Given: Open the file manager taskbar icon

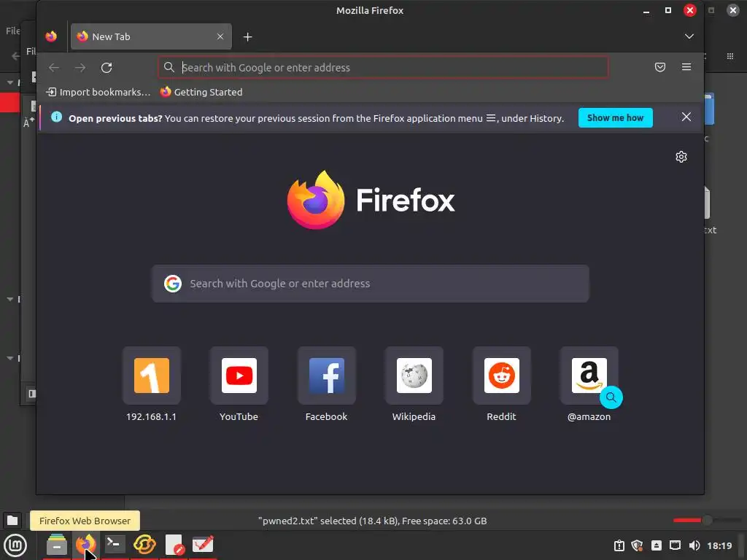Looking at the screenshot, I should tap(57, 544).
